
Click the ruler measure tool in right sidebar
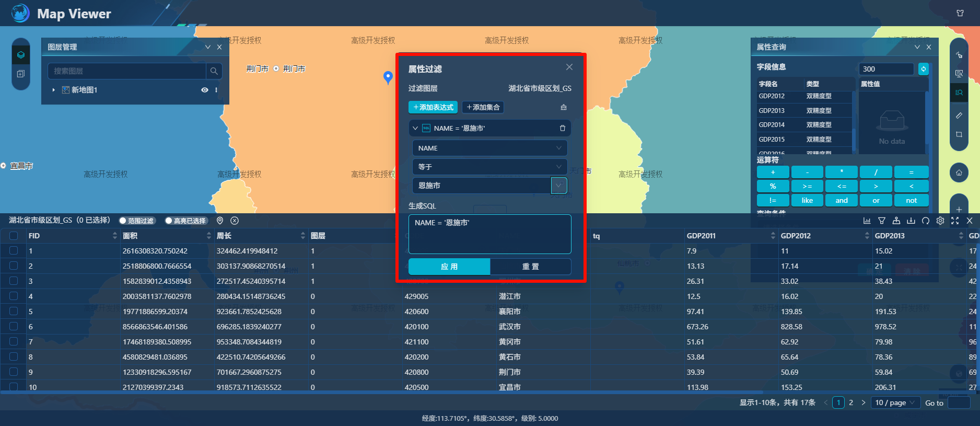[959, 116]
